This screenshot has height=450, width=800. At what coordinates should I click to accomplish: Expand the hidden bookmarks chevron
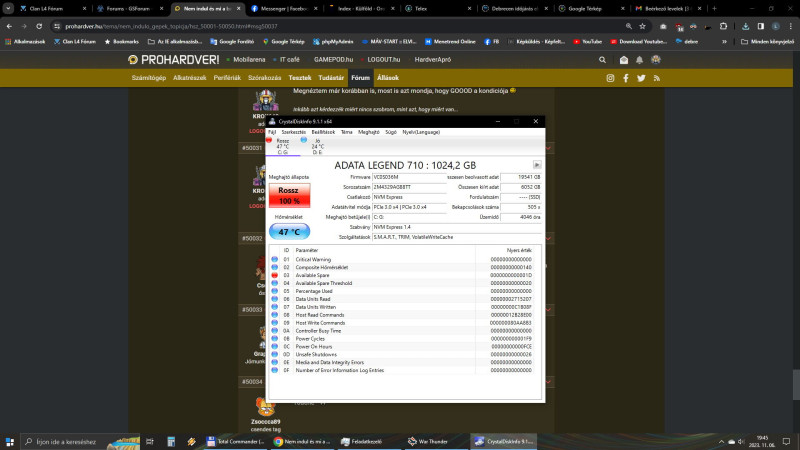coord(724,42)
